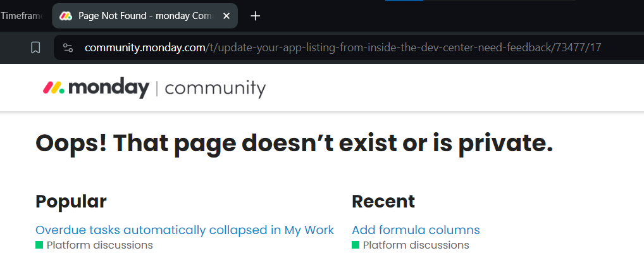Close the Page Not Found tab
The height and width of the screenshot is (260, 644).
[x=226, y=16]
